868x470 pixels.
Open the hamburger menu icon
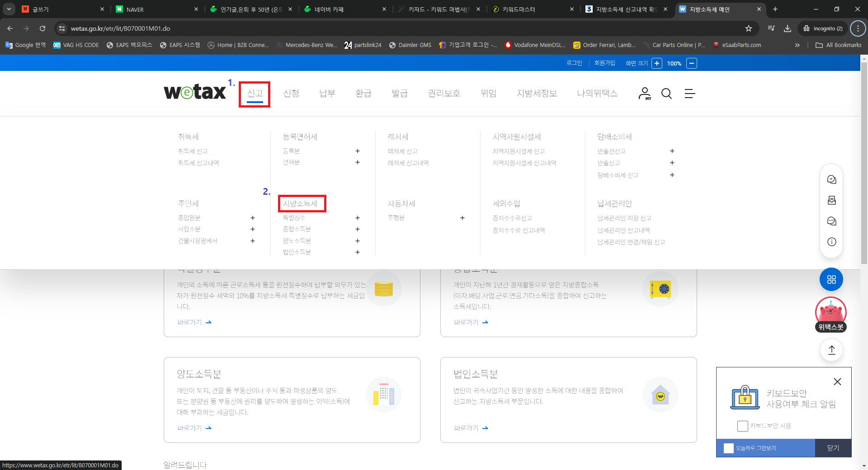point(689,94)
